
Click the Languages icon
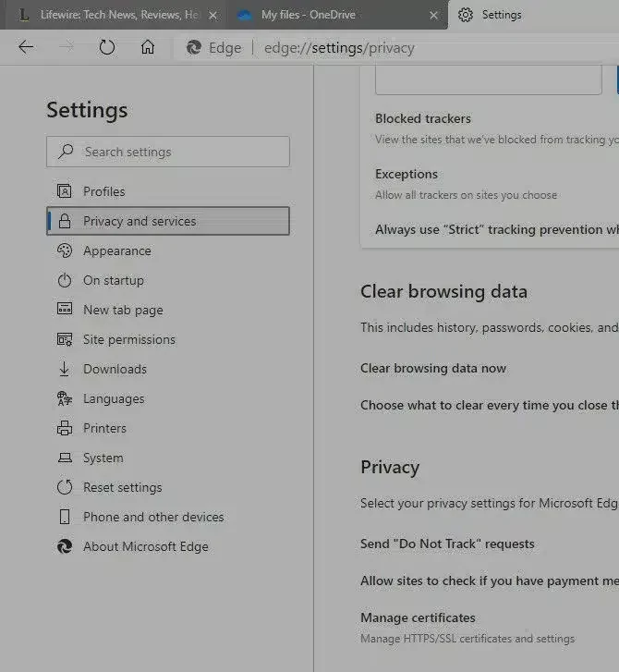pos(65,398)
